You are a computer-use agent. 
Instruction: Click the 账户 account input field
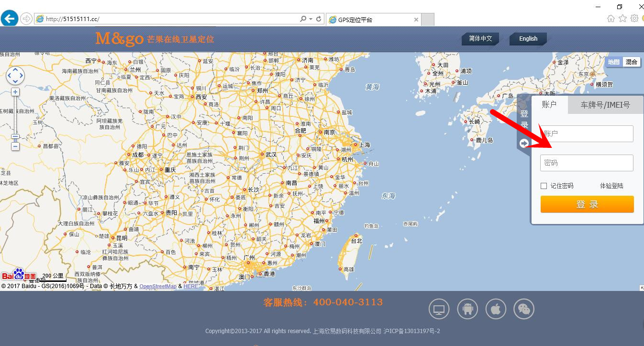(x=587, y=134)
